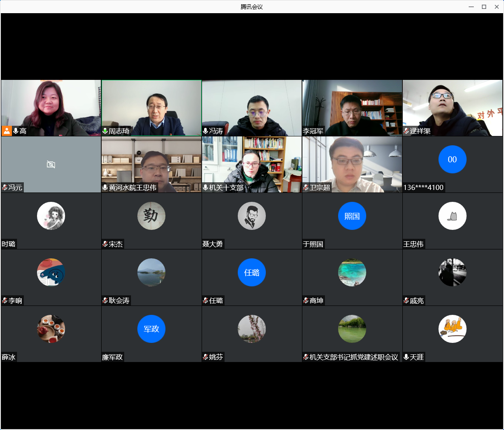Click the microphone icon beside 冯涛
Viewport: 504px width, 430px height.
coord(205,131)
